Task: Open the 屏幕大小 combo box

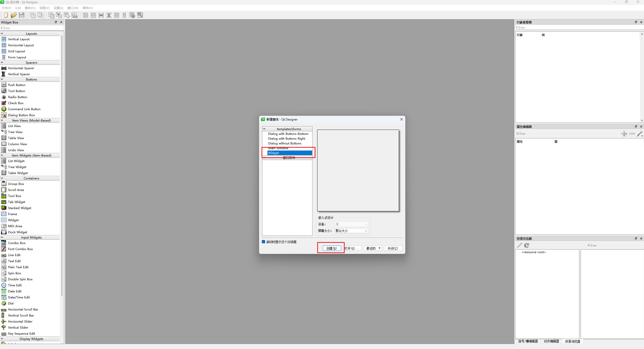Action: [x=351, y=231]
